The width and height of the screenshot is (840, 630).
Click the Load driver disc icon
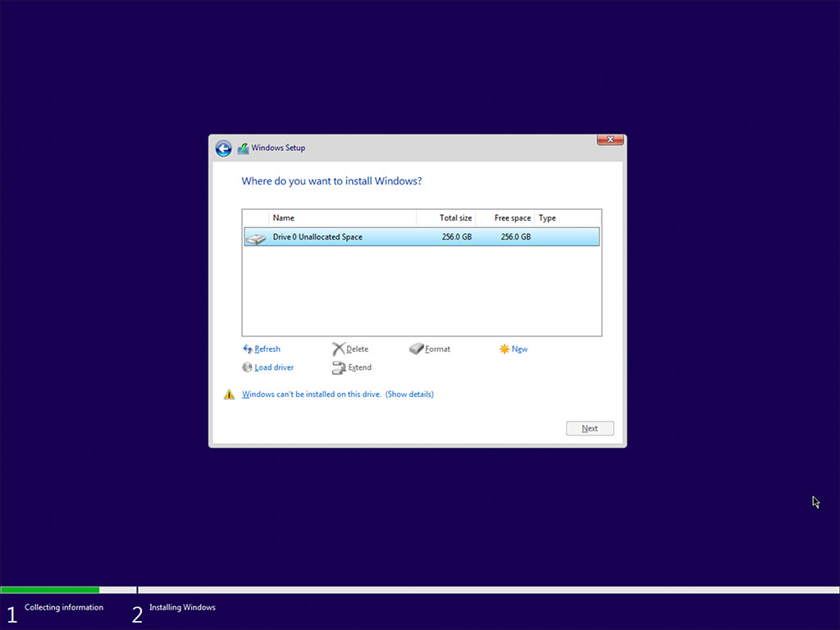(x=247, y=367)
